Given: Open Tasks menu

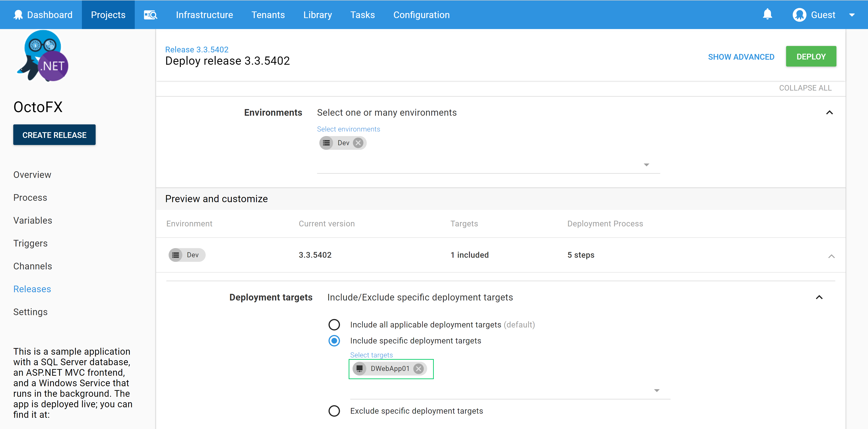Looking at the screenshot, I should (x=363, y=15).
